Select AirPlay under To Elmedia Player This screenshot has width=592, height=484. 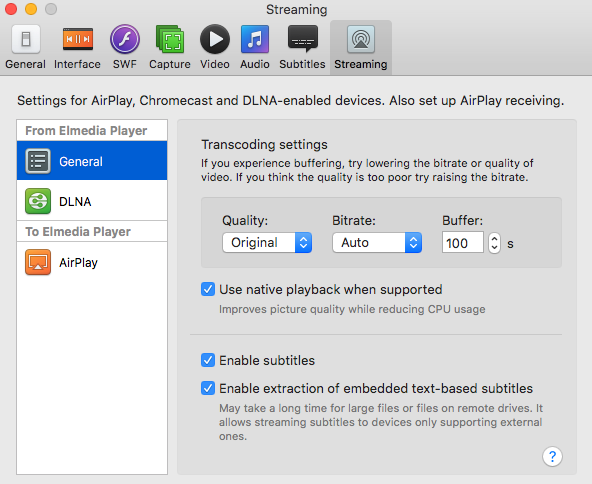point(92,262)
